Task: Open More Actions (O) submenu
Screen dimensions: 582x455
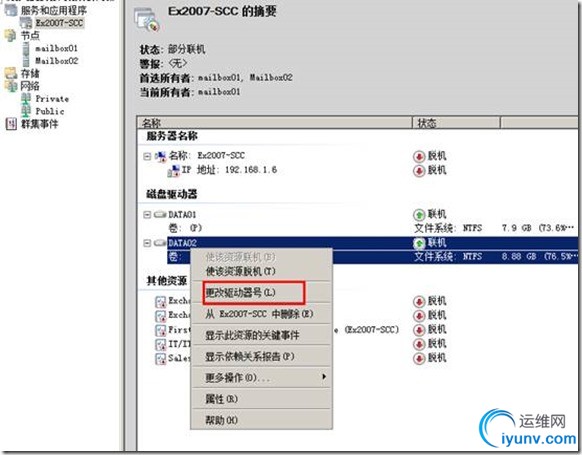Action: [x=261, y=377]
